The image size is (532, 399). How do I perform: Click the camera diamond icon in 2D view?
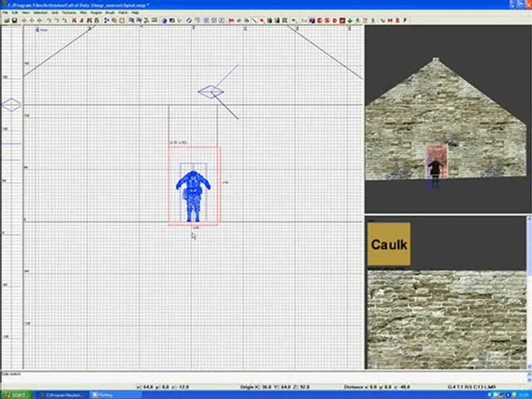tap(211, 91)
